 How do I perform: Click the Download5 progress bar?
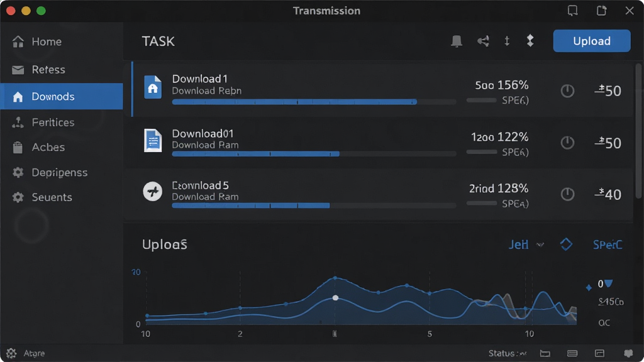[314, 206]
